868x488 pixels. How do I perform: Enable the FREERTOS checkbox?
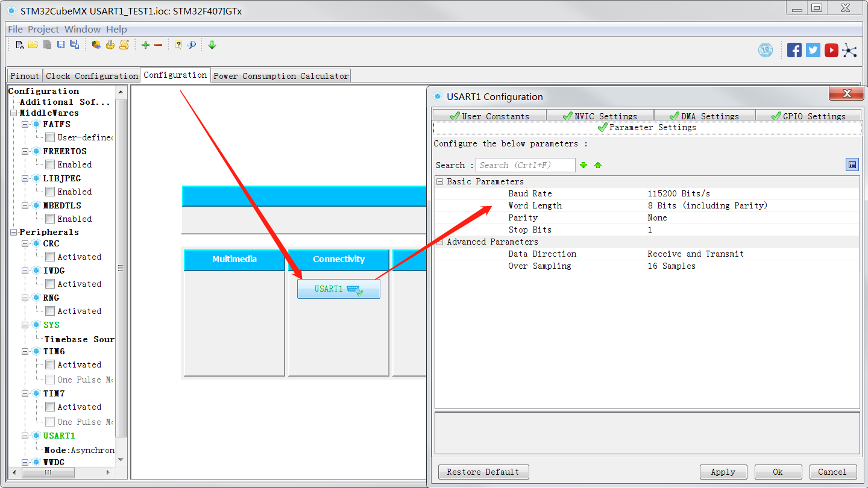pos(50,164)
